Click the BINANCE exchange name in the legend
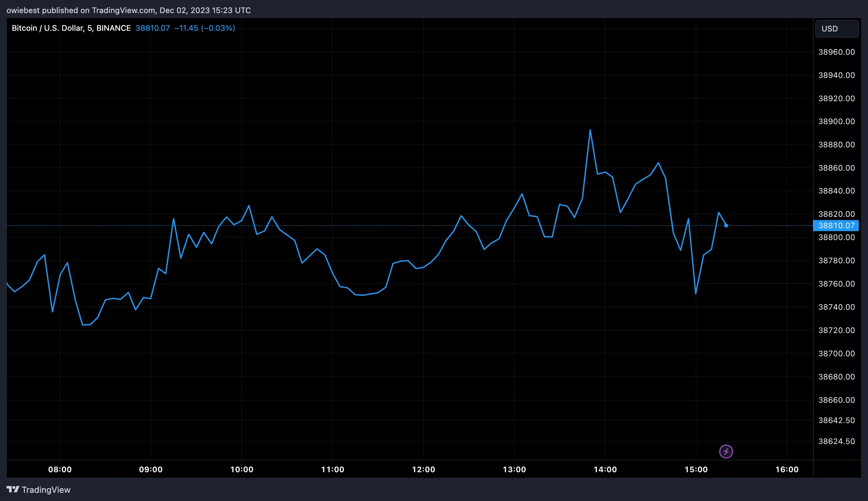Viewport: 868px width, 501px height. tap(114, 28)
